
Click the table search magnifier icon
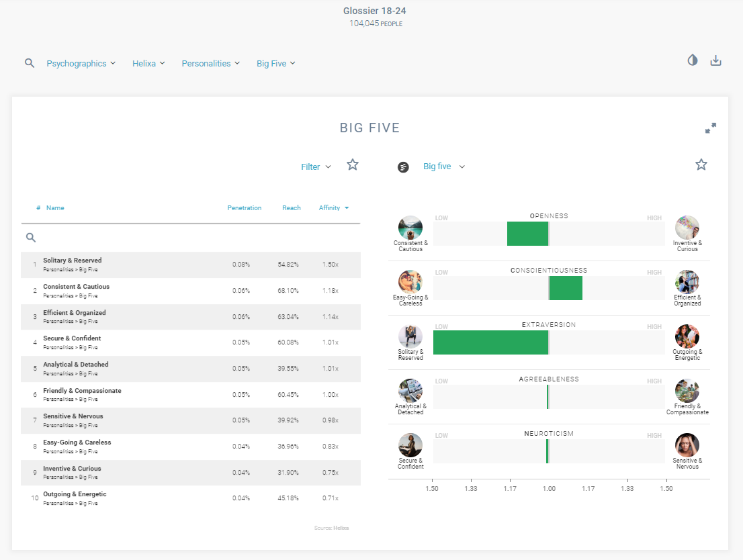coord(31,237)
